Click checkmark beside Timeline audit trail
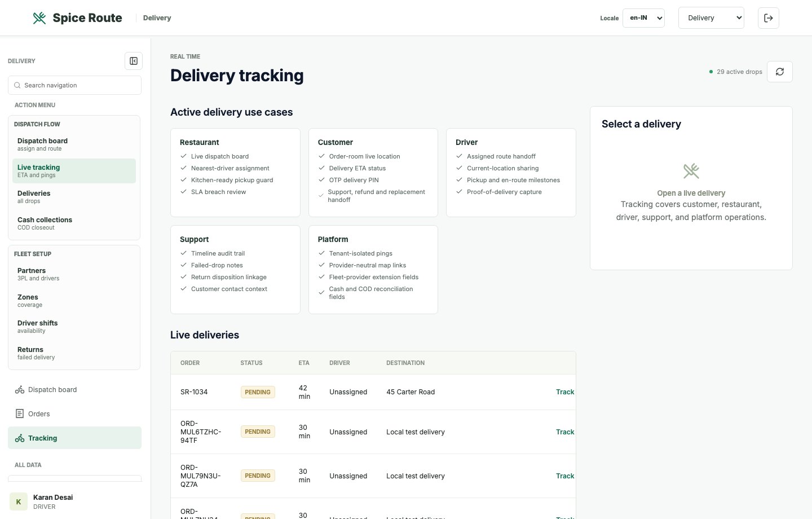 point(183,253)
